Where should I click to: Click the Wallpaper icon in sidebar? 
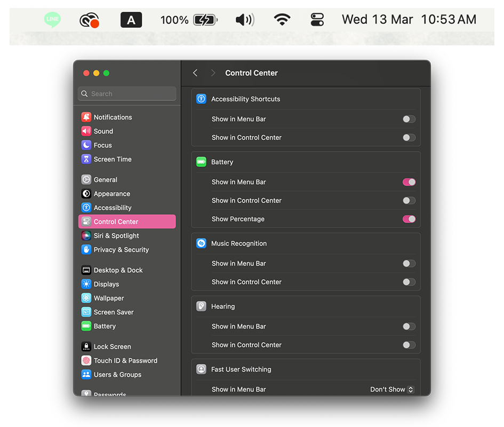(86, 298)
